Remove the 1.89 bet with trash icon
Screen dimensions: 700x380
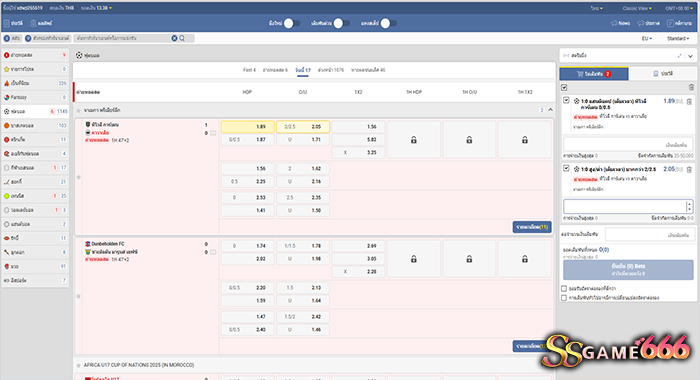[x=689, y=101]
